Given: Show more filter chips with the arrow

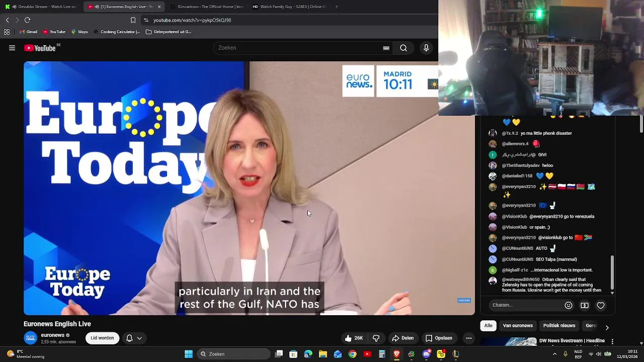Looking at the screenshot, I should (x=607, y=327).
